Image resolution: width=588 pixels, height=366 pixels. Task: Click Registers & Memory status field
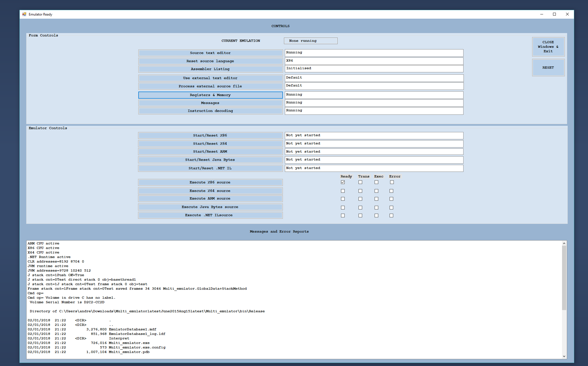coord(374,95)
